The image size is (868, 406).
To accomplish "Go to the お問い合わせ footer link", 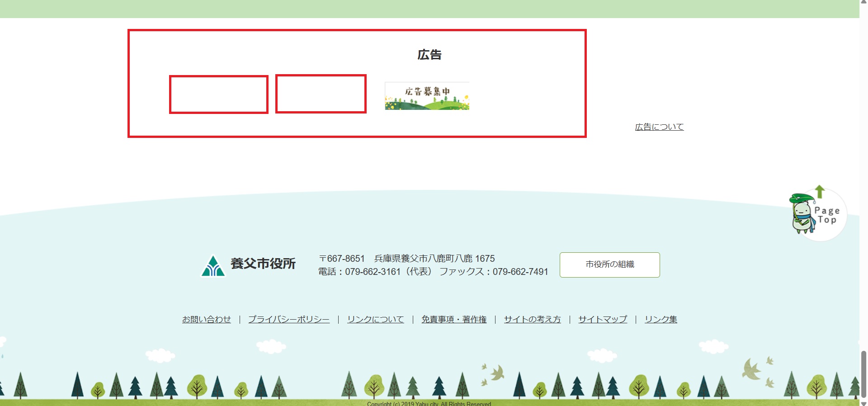I will (x=206, y=320).
